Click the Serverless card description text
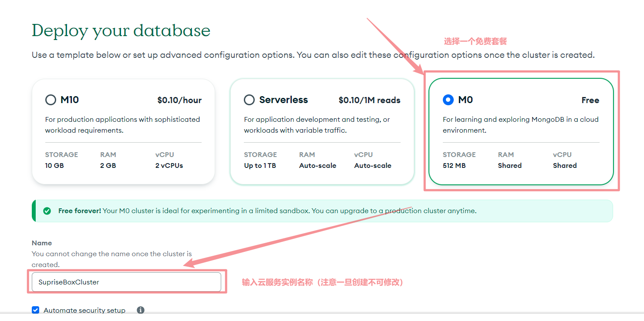The height and width of the screenshot is (321, 644). point(317,125)
